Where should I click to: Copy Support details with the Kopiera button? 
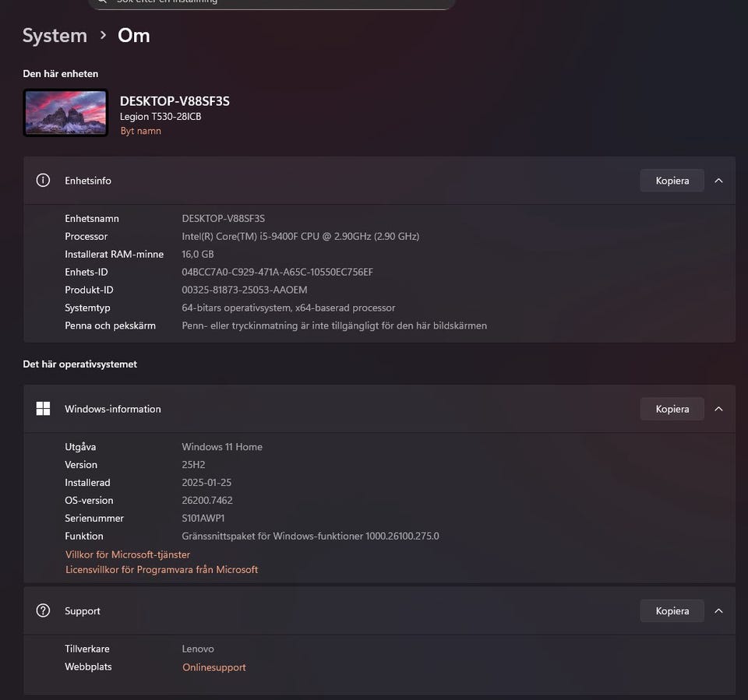tap(672, 610)
